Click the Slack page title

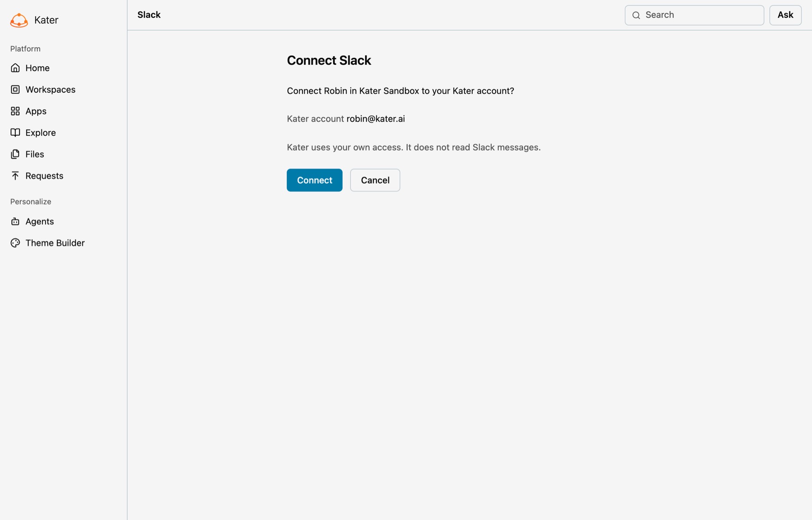tap(149, 15)
